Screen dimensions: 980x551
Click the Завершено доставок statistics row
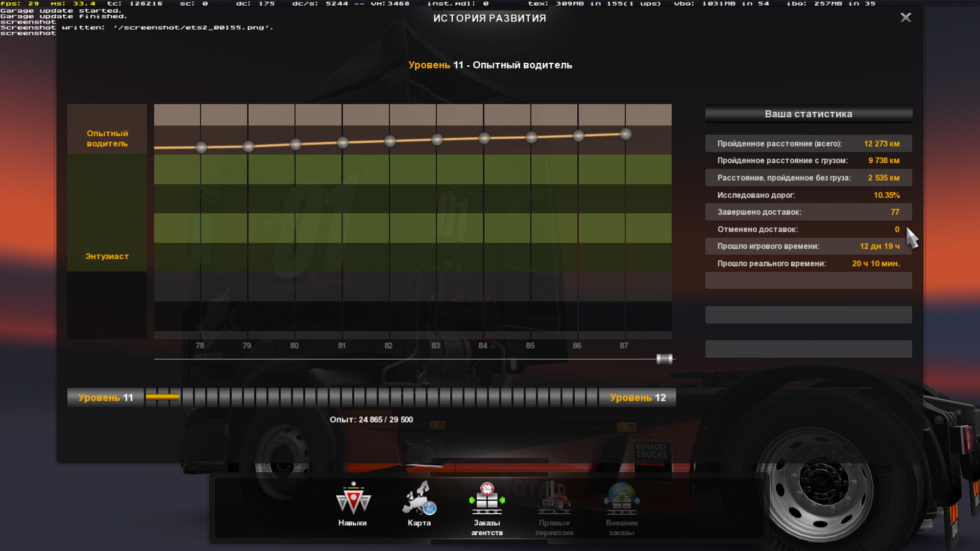coord(808,212)
